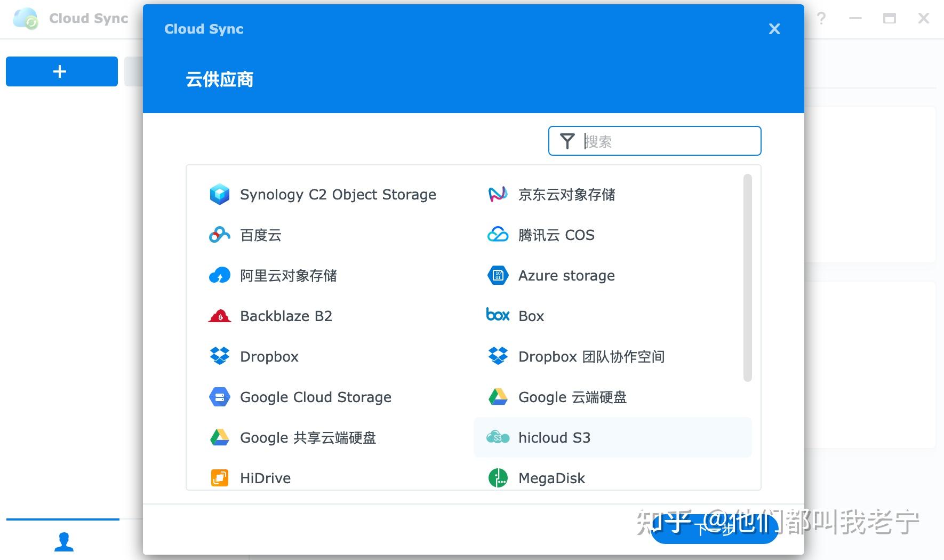944x560 pixels.
Task: Choose MegaDisk from the provider list
Action: tap(551, 478)
